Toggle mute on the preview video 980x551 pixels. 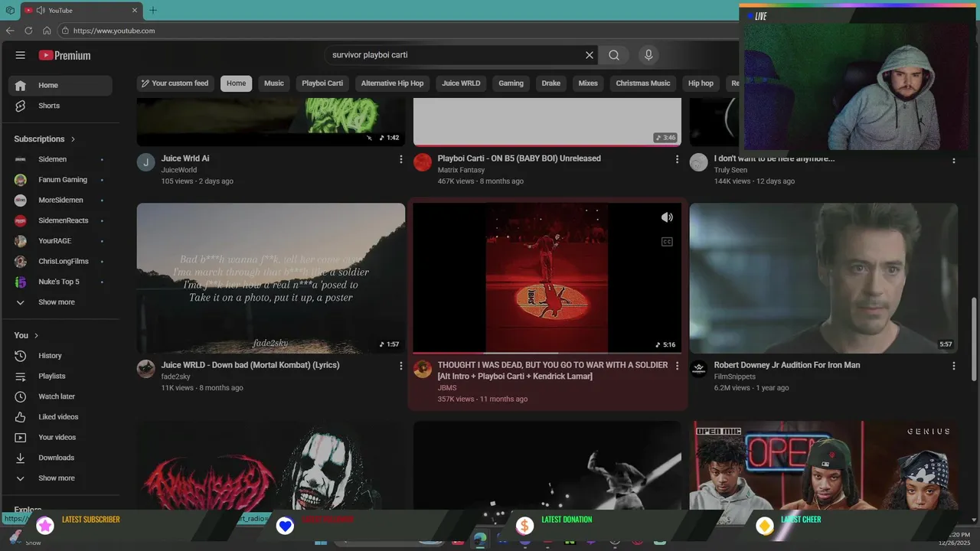pyautogui.click(x=667, y=217)
